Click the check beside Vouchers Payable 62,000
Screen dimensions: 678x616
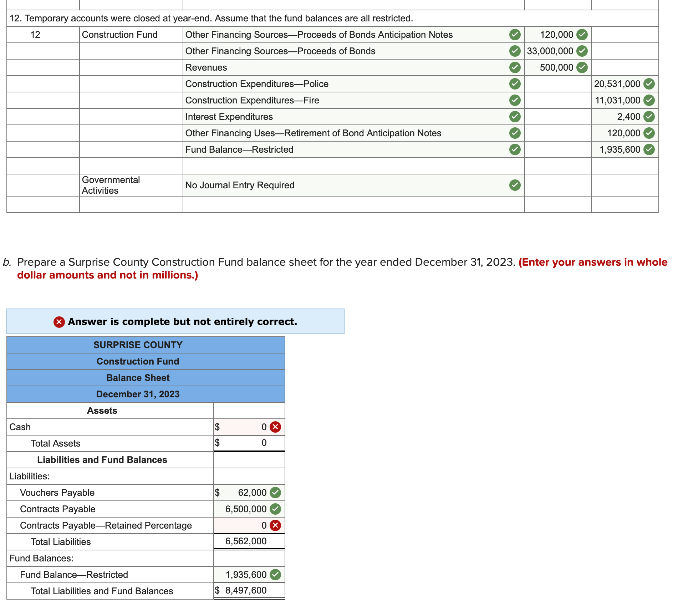(x=275, y=492)
